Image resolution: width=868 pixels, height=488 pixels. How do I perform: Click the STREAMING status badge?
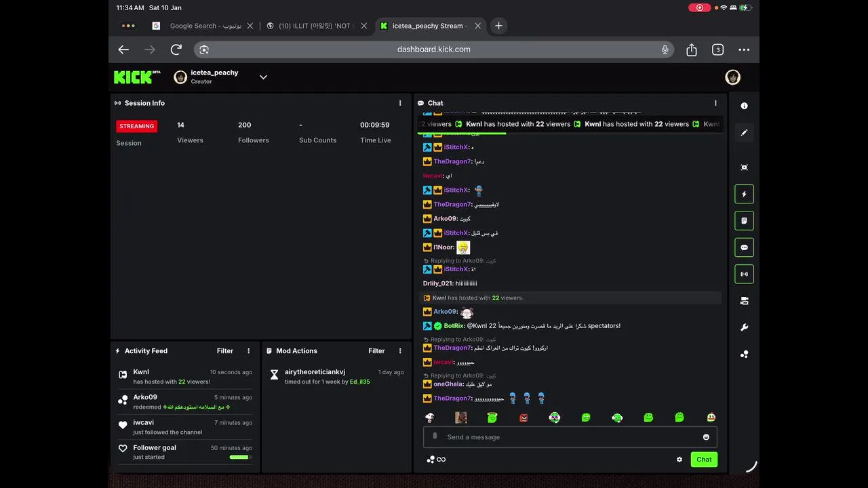136,126
